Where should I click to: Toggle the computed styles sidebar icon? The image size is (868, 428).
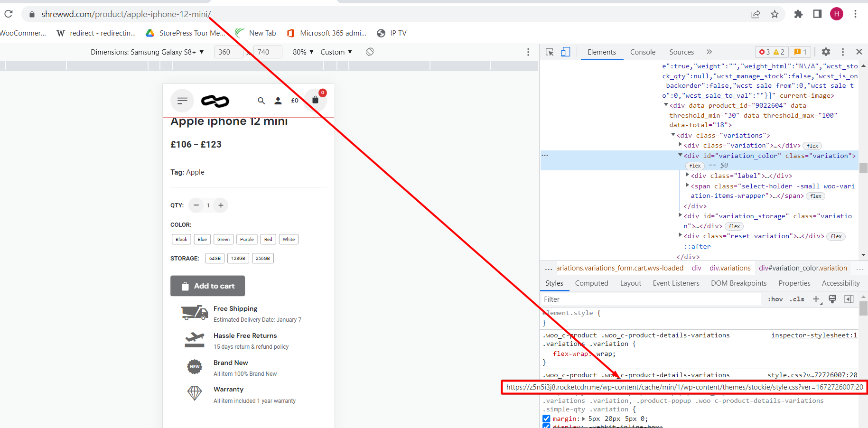pos(849,299)
